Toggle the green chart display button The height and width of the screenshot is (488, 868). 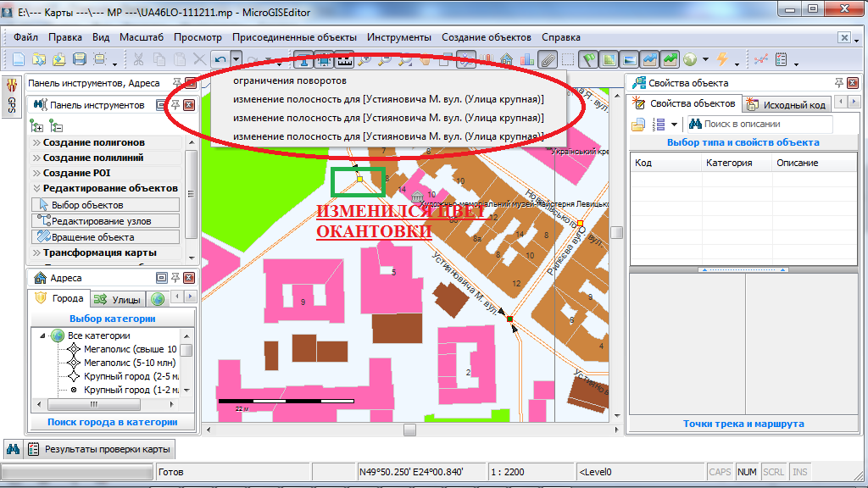(670, 59)
